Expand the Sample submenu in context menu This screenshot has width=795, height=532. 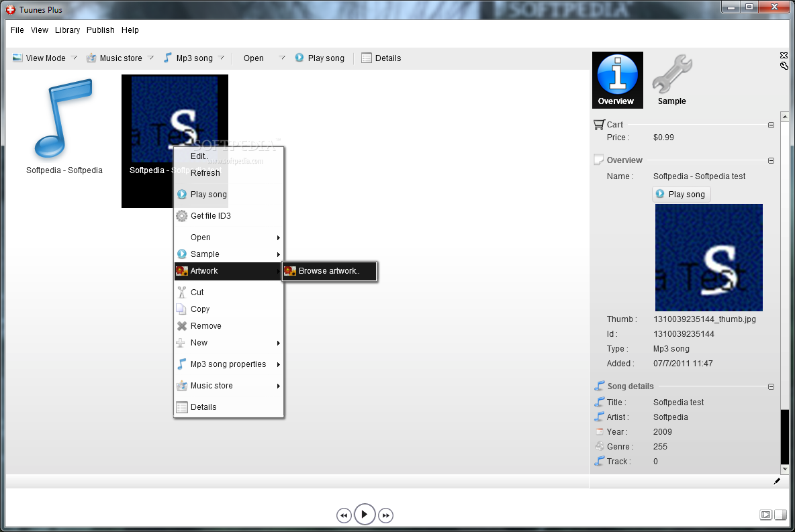point(228,254)
